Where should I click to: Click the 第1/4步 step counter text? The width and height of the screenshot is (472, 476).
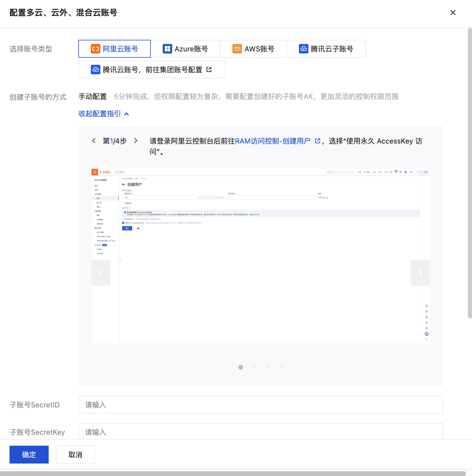pos(115,141)
